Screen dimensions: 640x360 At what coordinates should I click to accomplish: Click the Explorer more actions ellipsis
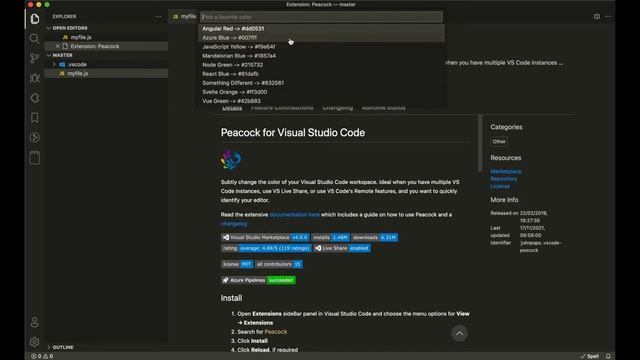(x=158, y=17)
